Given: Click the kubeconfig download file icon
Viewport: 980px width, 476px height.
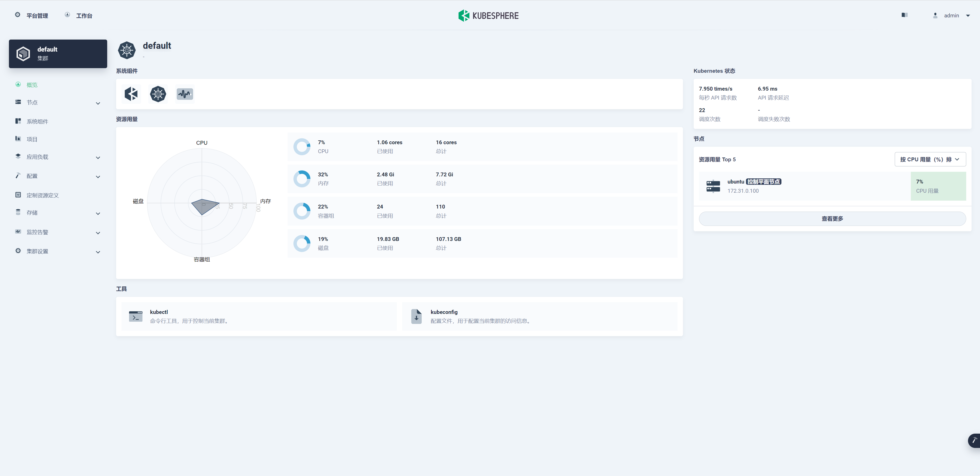Looking at the screenshot, I should point(416,316).
